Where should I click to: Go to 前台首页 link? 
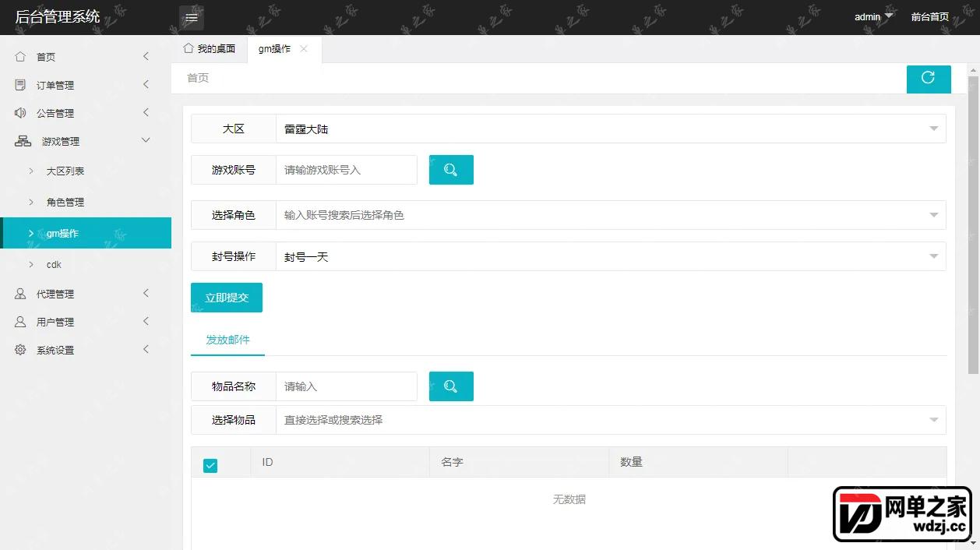pyautogui.click(x=930, y=16)
